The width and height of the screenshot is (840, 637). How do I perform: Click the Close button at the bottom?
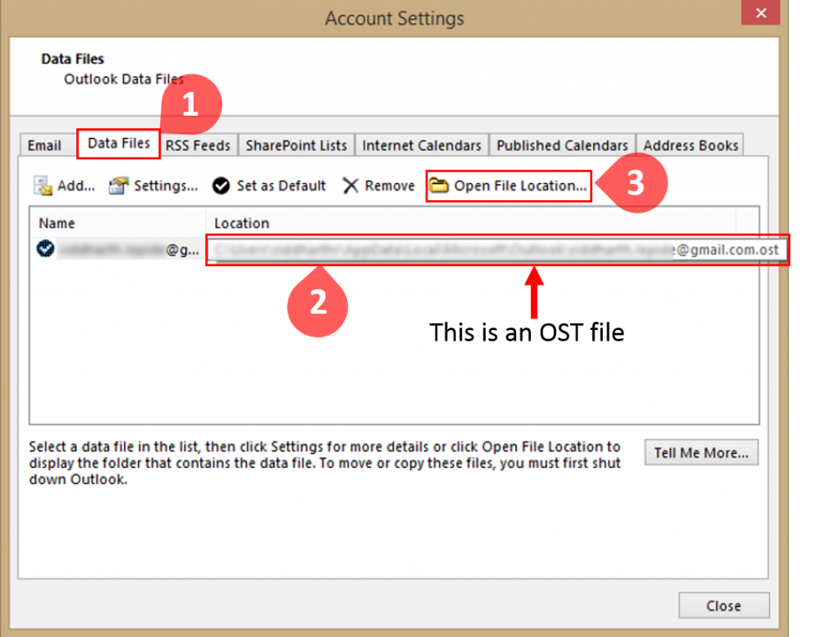[724, 606]
